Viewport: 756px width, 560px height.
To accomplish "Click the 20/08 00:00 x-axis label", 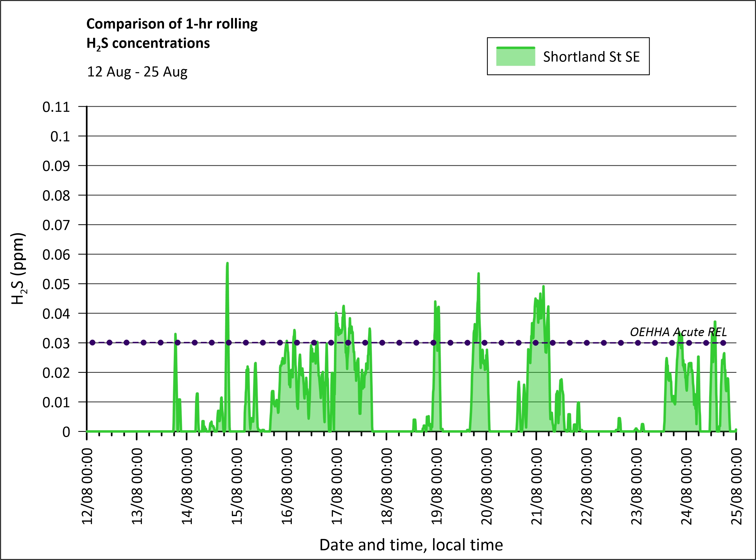I will click(487, 486).
